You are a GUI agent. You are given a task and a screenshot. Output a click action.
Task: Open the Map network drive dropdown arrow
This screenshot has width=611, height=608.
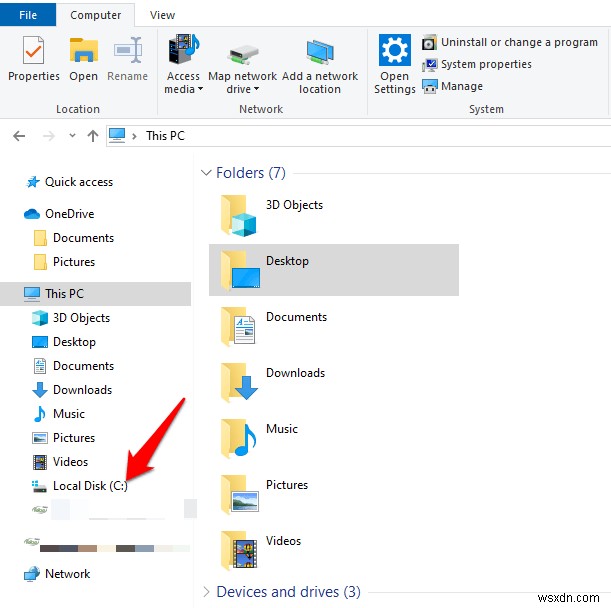coord(256,89)
